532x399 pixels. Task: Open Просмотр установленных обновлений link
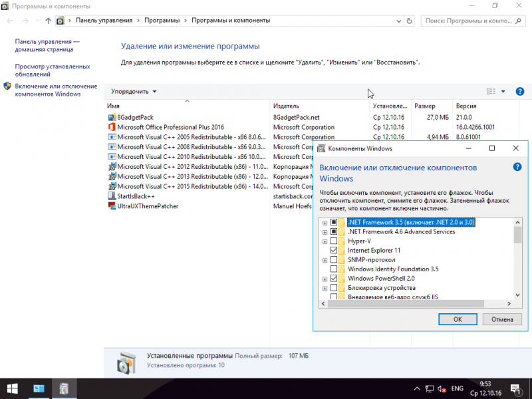(x=53, y=70)
